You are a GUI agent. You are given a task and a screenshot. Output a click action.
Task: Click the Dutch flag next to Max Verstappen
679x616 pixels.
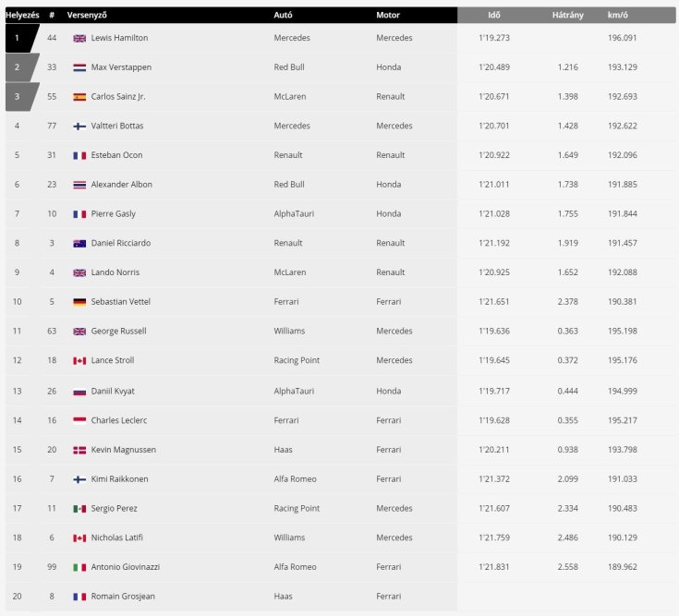coord(79,67)
